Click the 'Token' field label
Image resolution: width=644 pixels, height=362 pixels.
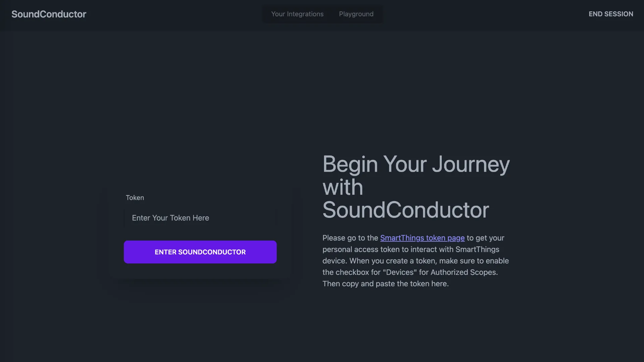(x=135, y=198)
